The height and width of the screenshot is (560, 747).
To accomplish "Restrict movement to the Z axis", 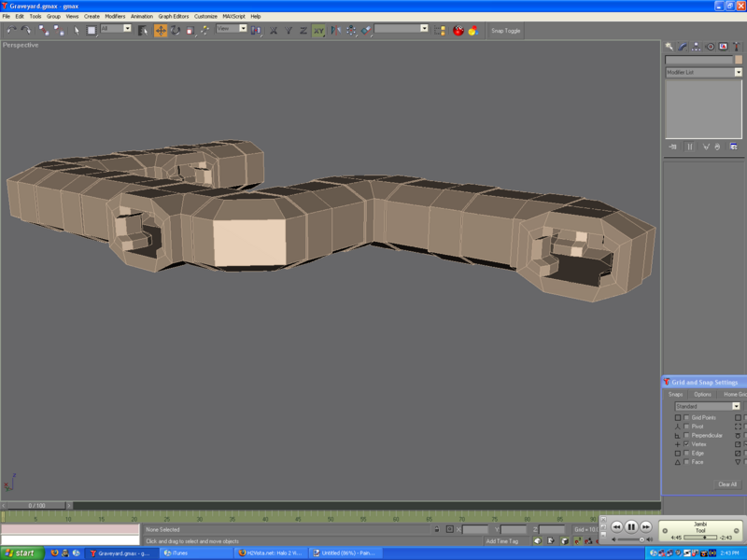I will point(303,31).
